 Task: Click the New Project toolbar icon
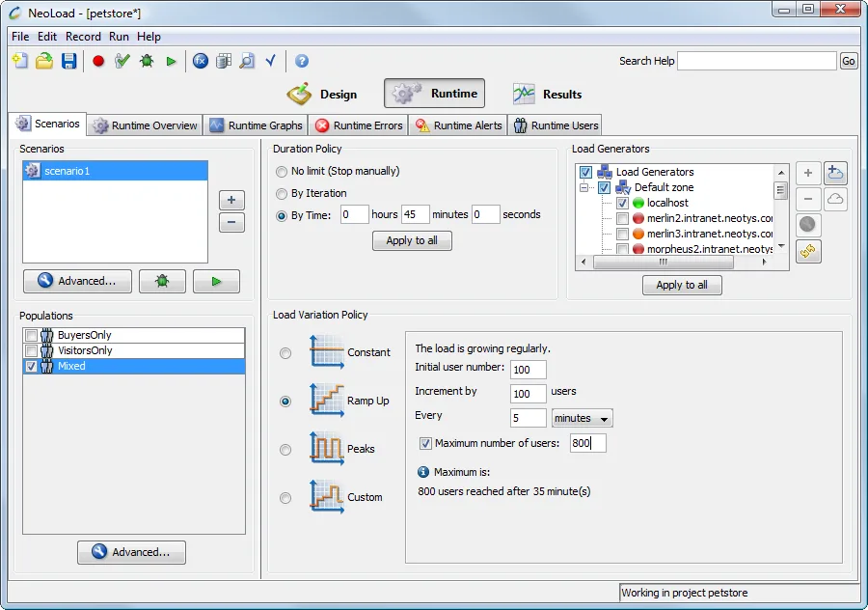(x=20, y=61)
